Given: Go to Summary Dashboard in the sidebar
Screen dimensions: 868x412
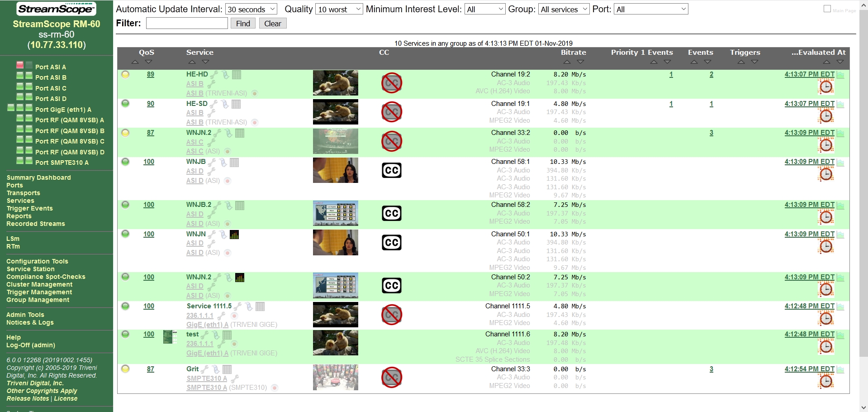Looking at the screenshot, I should (38, 177).
